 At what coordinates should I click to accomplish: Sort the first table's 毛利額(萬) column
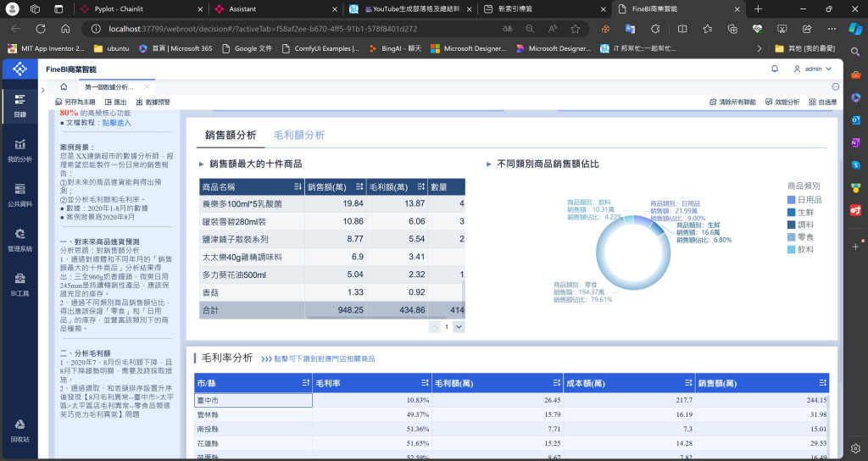point(420,187)
